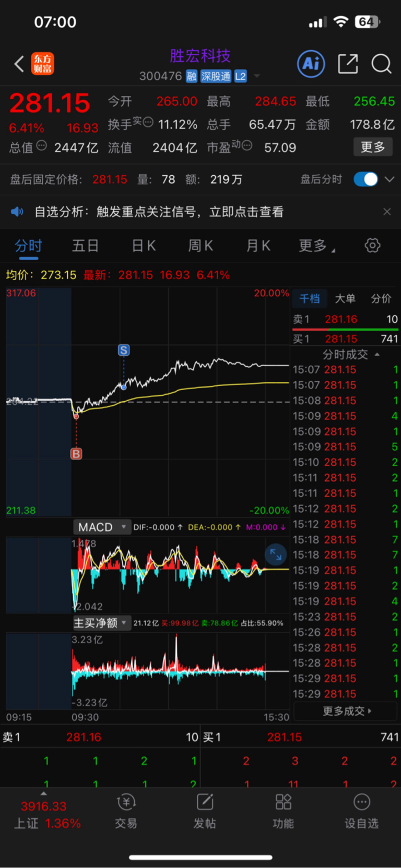Open the 交易 trade icon
The image size is (401, 868).
(x=126, y=811)
